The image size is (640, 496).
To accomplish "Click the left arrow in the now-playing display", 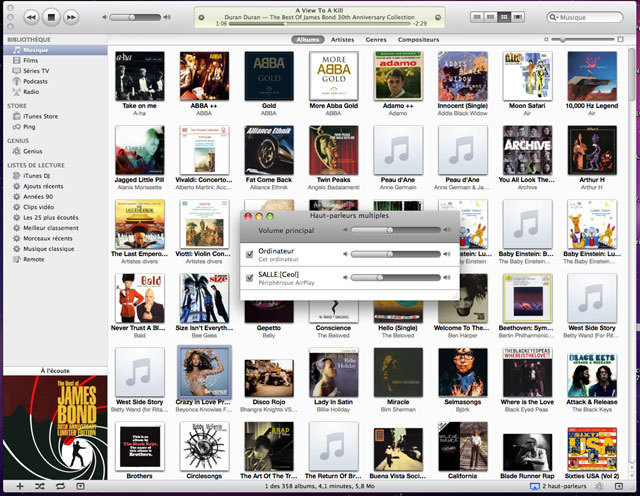I will (201, 18).
